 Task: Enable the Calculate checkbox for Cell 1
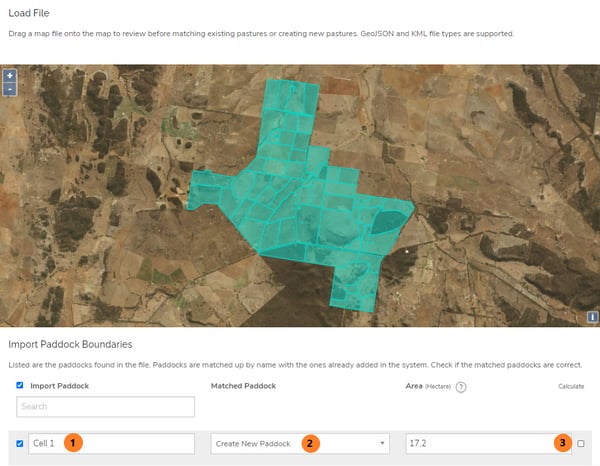(581, 443)
